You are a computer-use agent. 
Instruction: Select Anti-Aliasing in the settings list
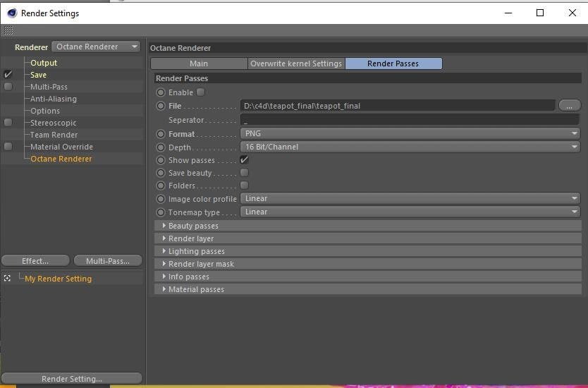[54, 99]
